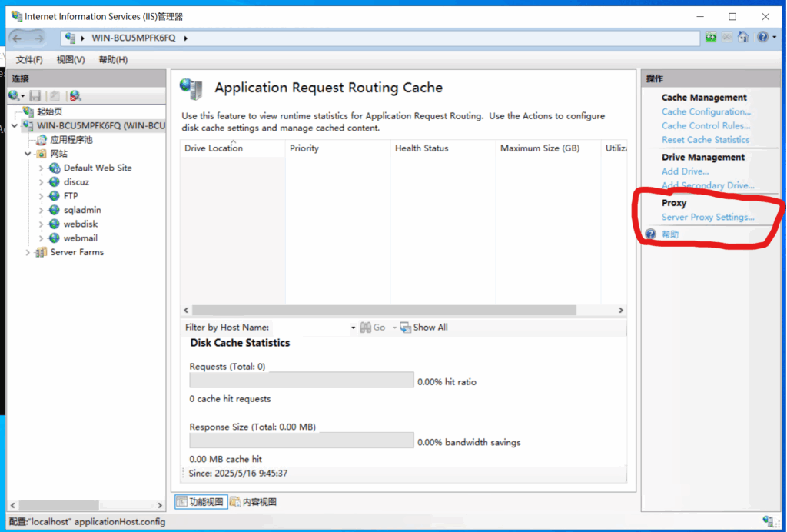
Task: Switch to the 功能视图 tab
Action: click(201, 502)
